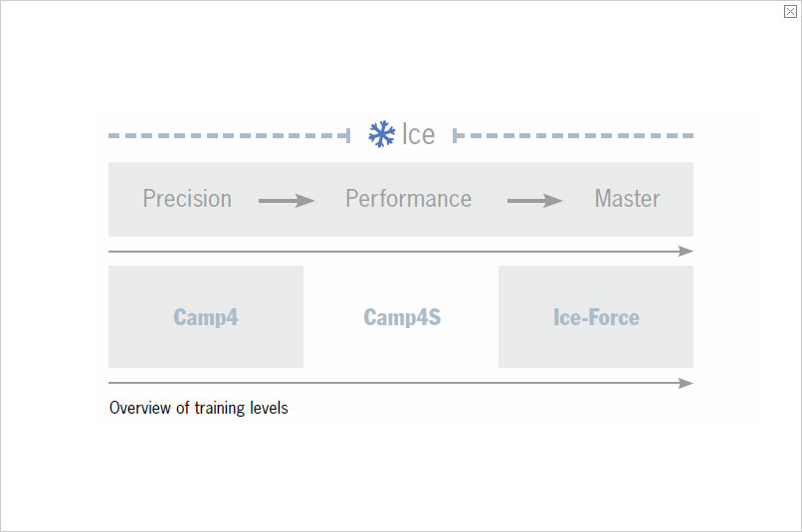Click the "Ice" heading text
This screenshot has height=532, width=802.
tap(419, 134)
